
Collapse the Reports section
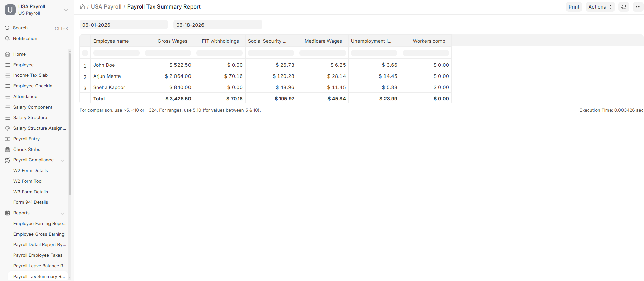click(63, 213)
